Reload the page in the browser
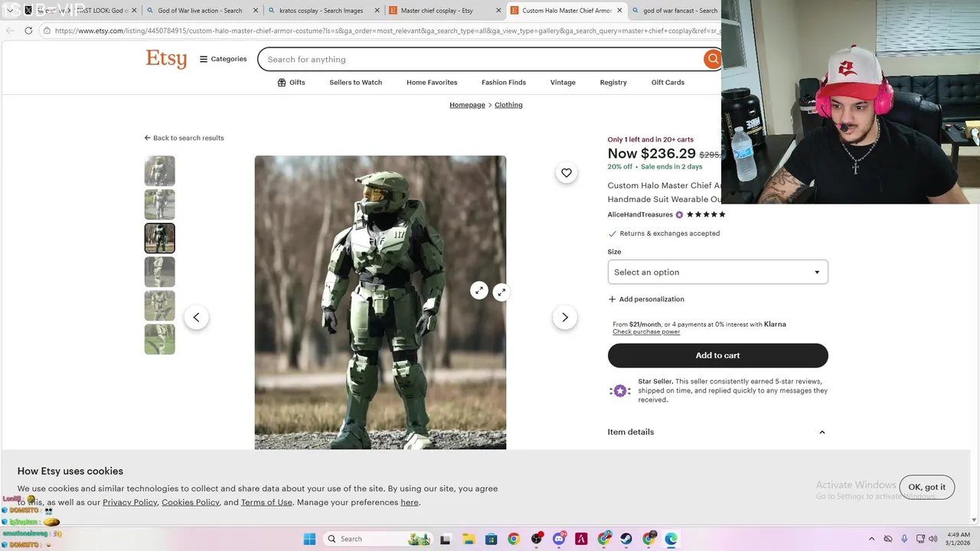Screen dimensions: 980x551 28,31
